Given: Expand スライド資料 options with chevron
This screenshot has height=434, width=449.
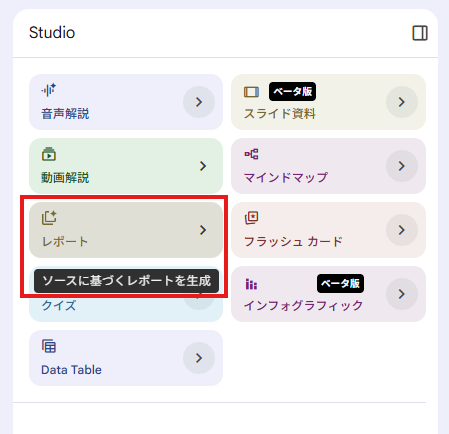Looking at the screenshot, I should tap(402, 102).
